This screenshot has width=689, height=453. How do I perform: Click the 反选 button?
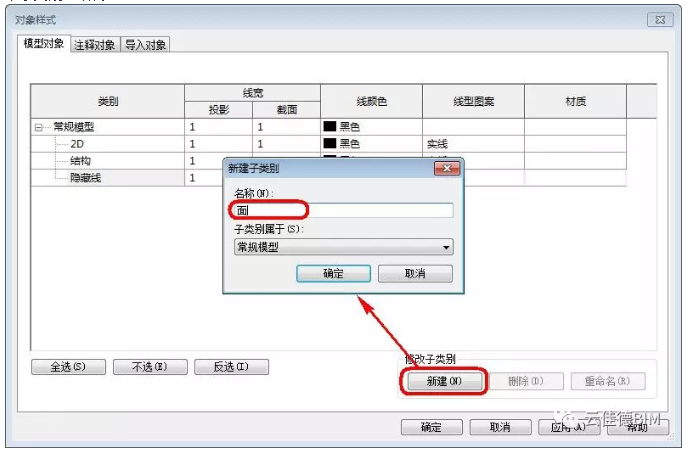(231, 367)
